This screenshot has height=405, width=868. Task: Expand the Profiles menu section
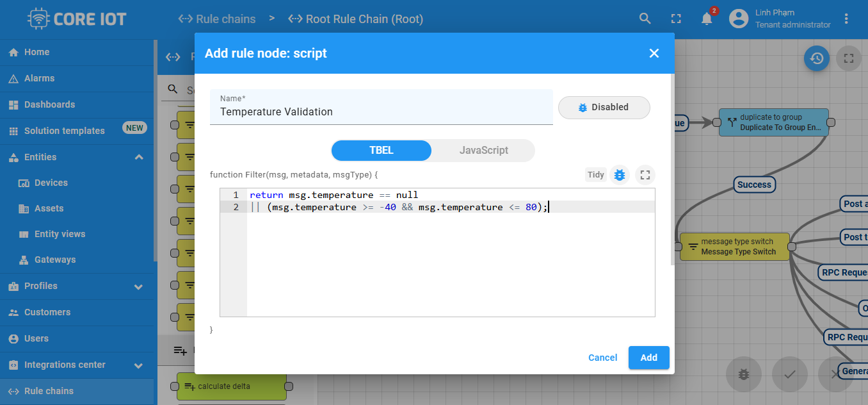click(138, 286)
